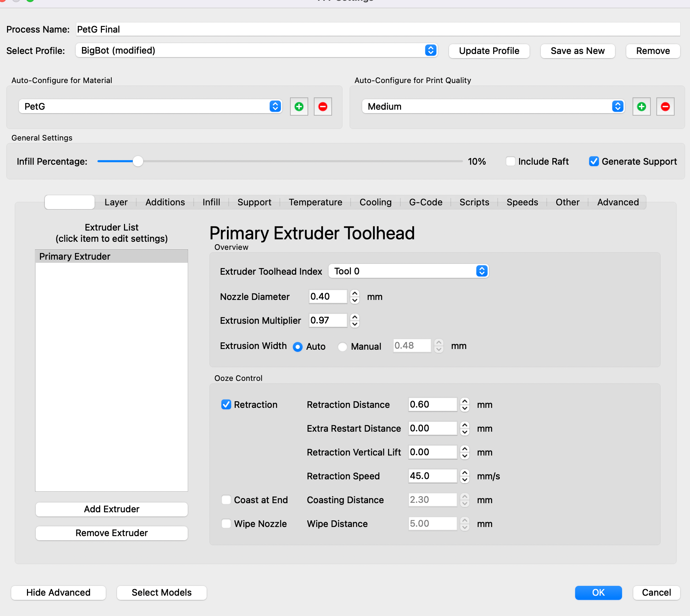Click the Medium quality remove icon
690x616 pixels.
click(x=666, y=106)
